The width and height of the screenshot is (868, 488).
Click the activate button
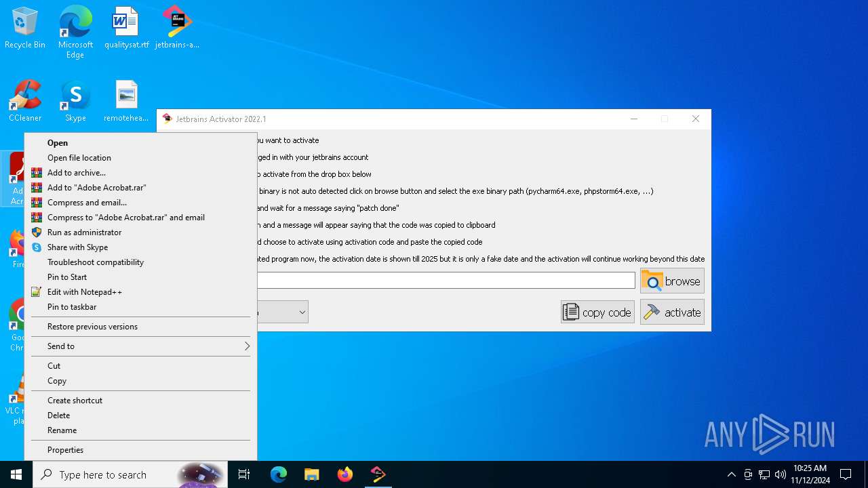pos(672,312)
